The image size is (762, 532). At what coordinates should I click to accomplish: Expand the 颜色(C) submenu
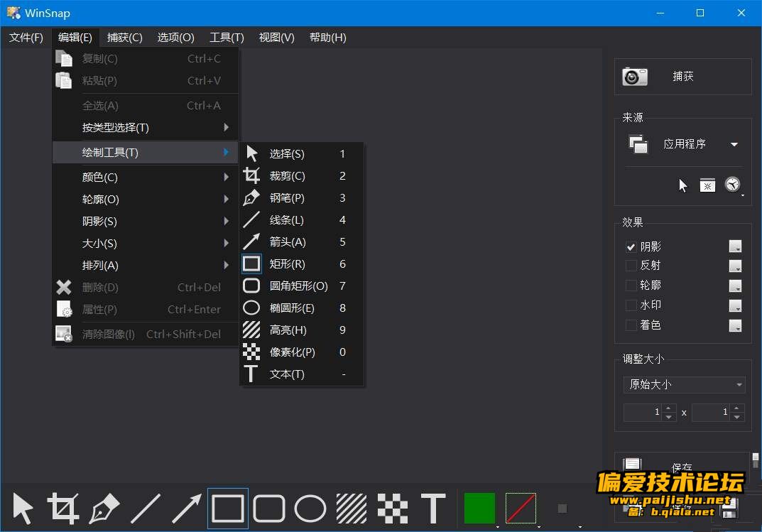[x=146, y=178]
